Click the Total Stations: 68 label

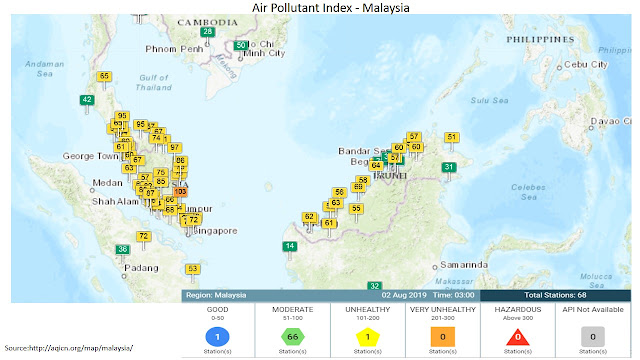(555, 295)
